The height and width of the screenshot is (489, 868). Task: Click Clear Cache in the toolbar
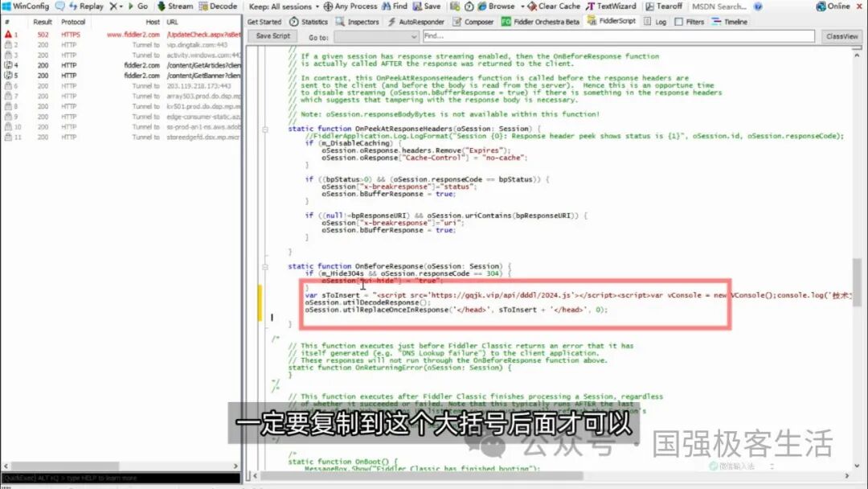554,6
